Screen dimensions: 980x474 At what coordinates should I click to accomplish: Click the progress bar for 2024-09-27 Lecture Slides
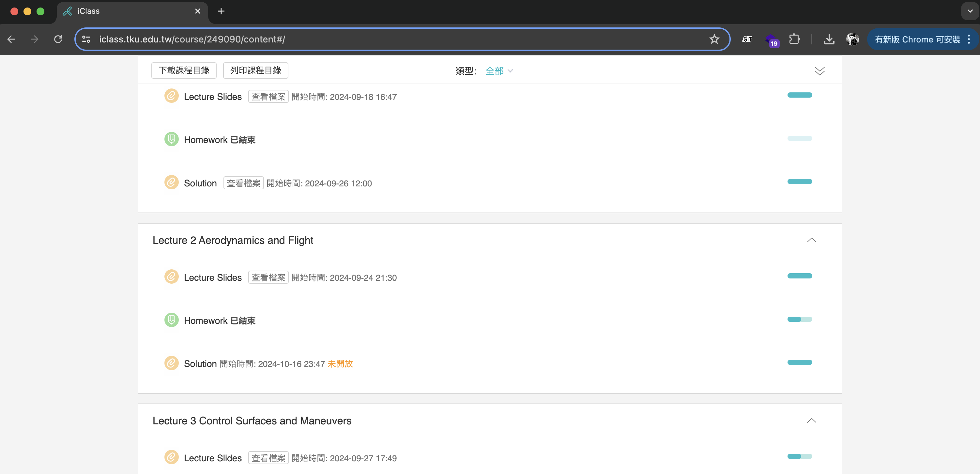click(x=800, y=456)
